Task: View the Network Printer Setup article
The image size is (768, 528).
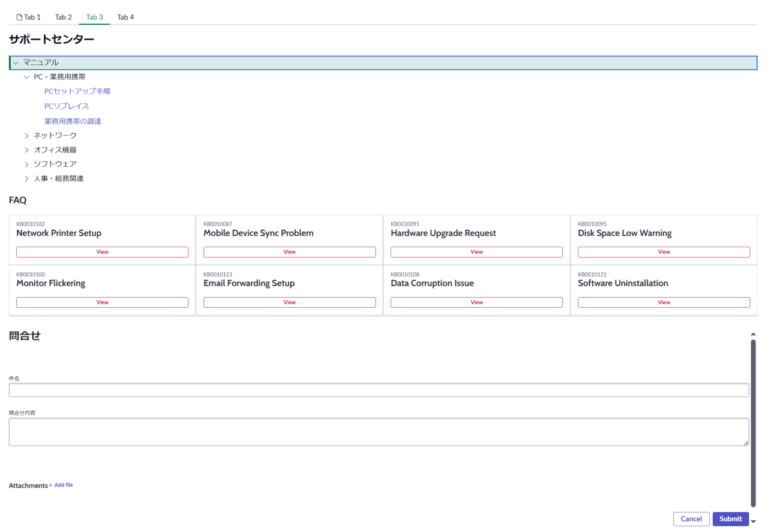Action: coord(102,252)
